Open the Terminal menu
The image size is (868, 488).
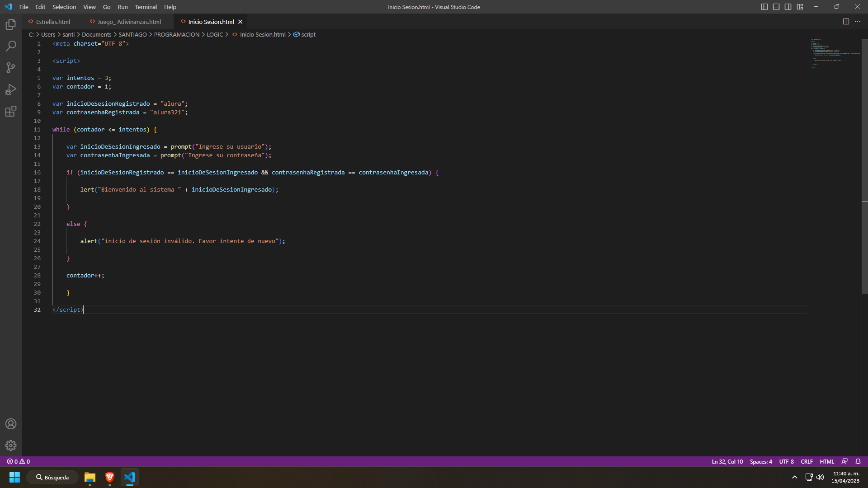tap(146, 7)
